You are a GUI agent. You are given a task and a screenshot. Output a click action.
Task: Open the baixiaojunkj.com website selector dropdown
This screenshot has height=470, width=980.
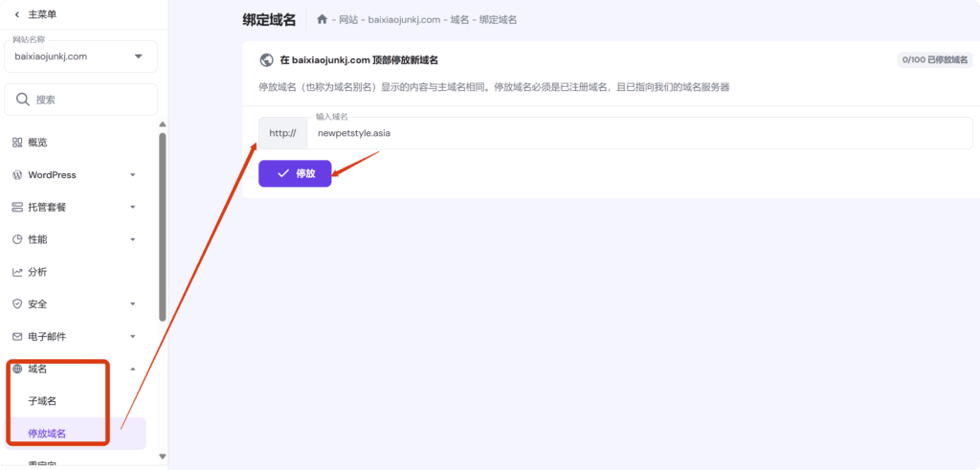pos(139,56)
